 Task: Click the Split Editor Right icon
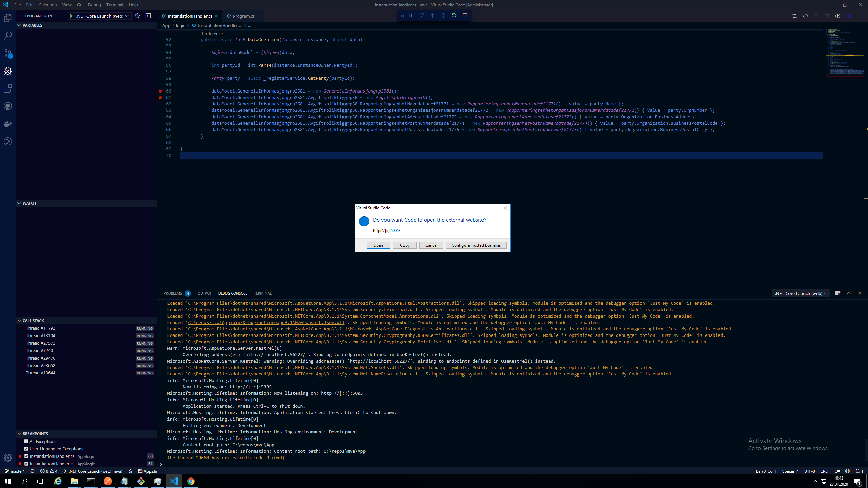tap(849, 16)
